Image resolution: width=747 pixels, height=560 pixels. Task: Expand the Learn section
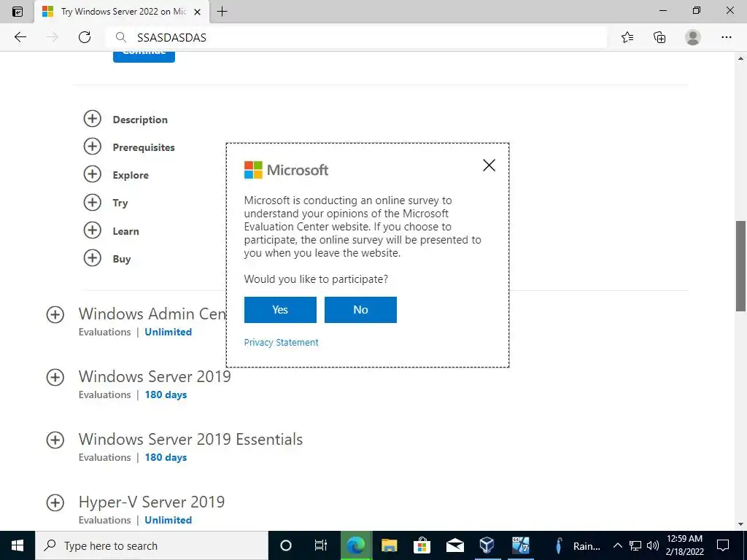tap(93, 230)
